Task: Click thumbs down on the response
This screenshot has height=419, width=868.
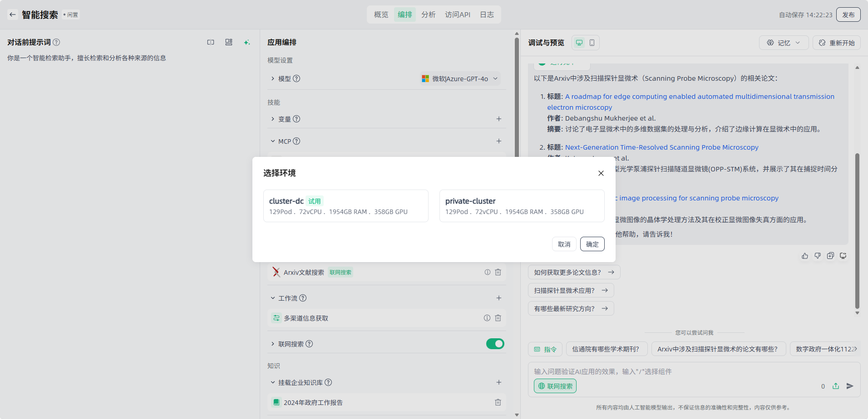Action: 818,256
